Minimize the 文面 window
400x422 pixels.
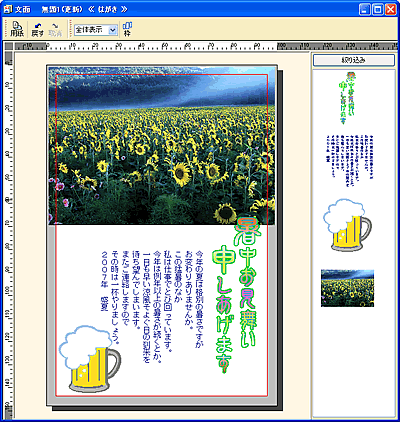(365, 9)
